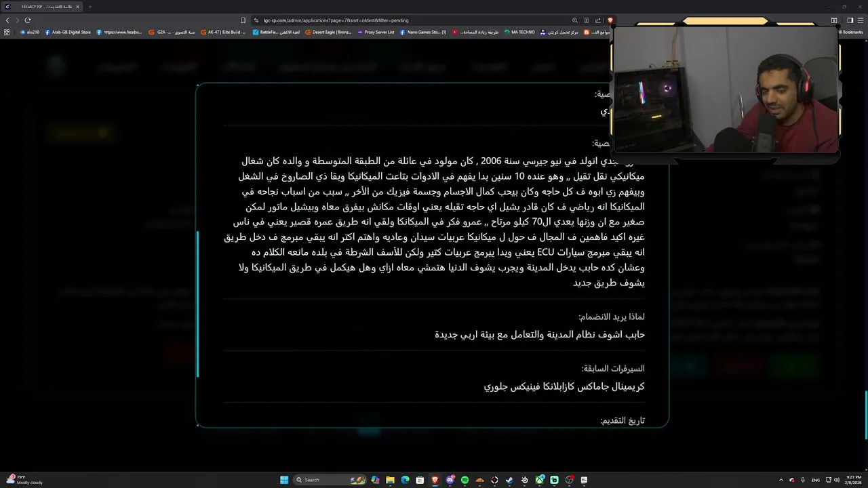Open the Arab-GB Digital Store bookmark
This screenshot has height=488, width=868.
pyautogui.click(x=68, y=32)
